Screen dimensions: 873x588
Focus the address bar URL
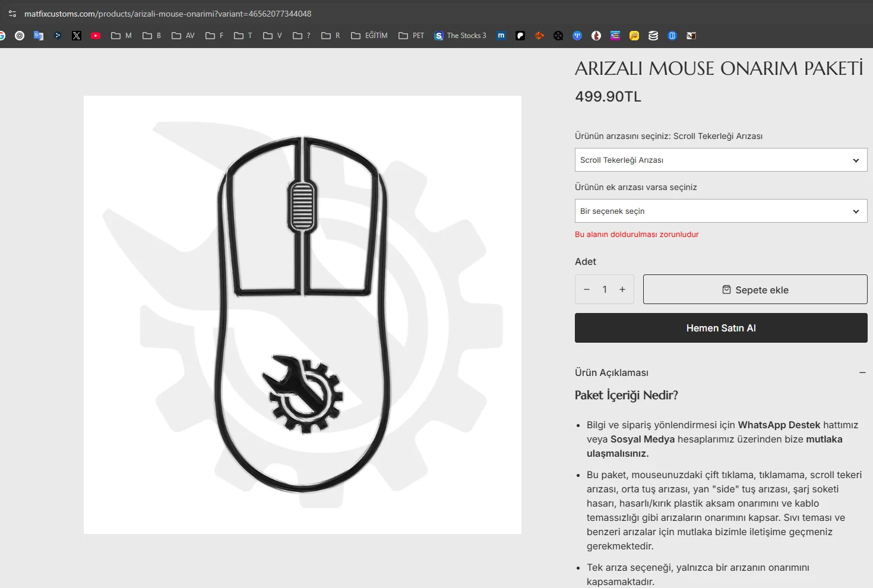click(x=168, y=14)
